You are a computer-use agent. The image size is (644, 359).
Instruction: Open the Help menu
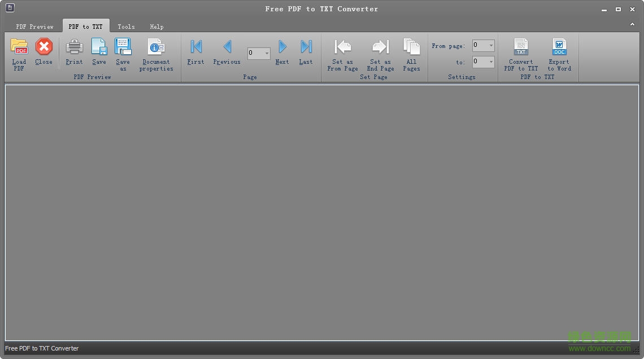[156, 27]
